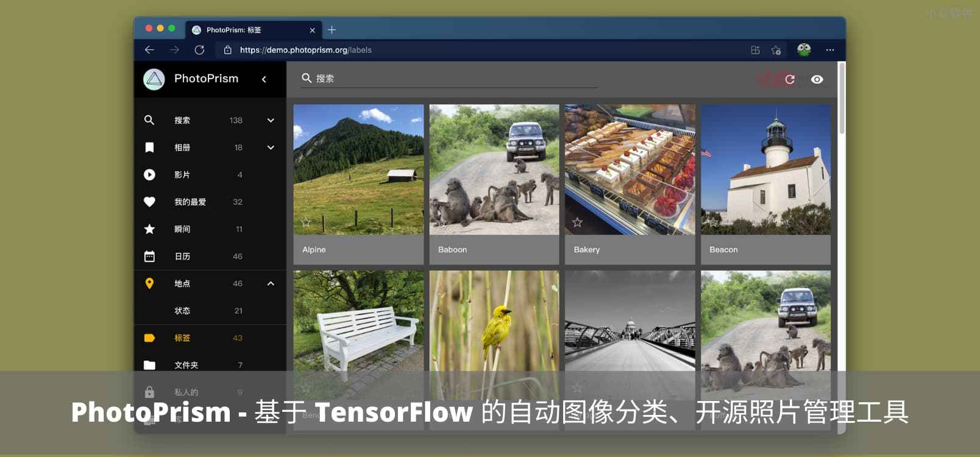Click the heart icon in the sidebar
Viewport: 980px width, 457px height.
tap(149, 202)
